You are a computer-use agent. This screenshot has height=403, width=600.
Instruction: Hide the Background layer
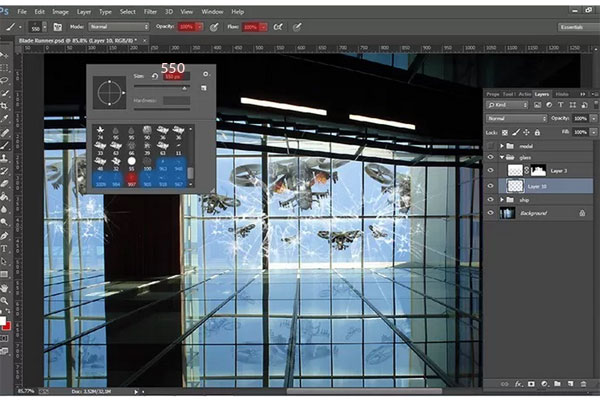point(491,213)
